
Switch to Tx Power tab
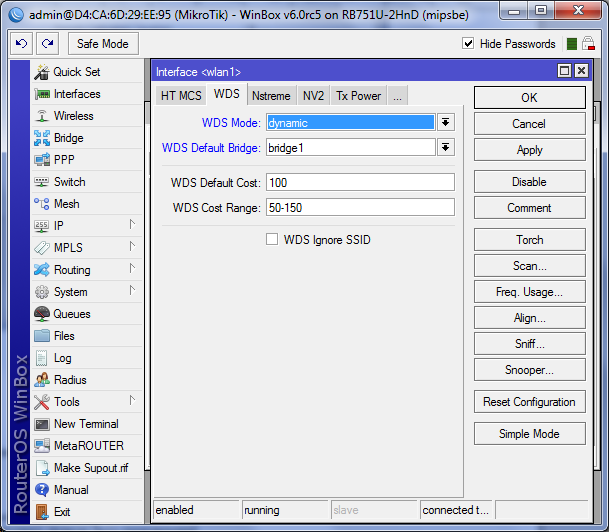click(x=358, y=96)
